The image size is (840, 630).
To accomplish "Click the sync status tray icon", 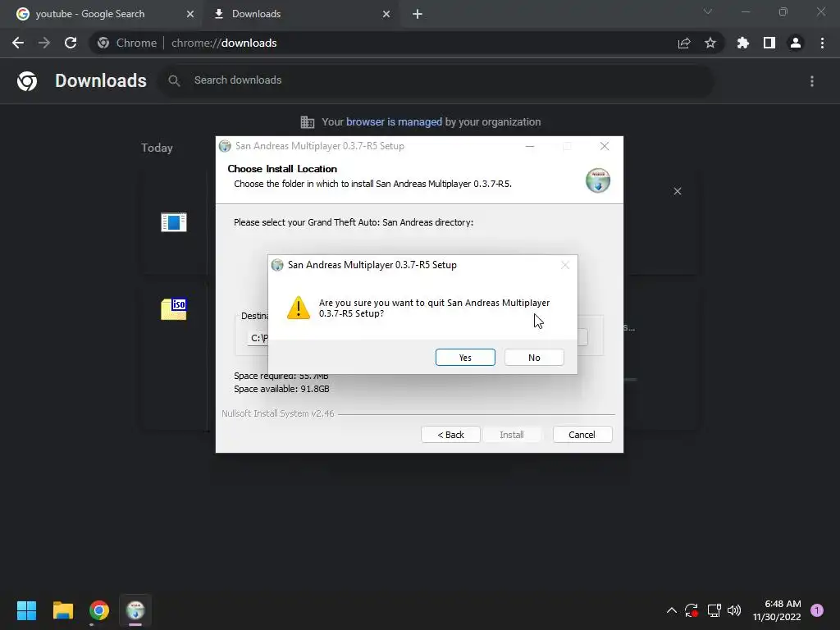I will (692, 610).
